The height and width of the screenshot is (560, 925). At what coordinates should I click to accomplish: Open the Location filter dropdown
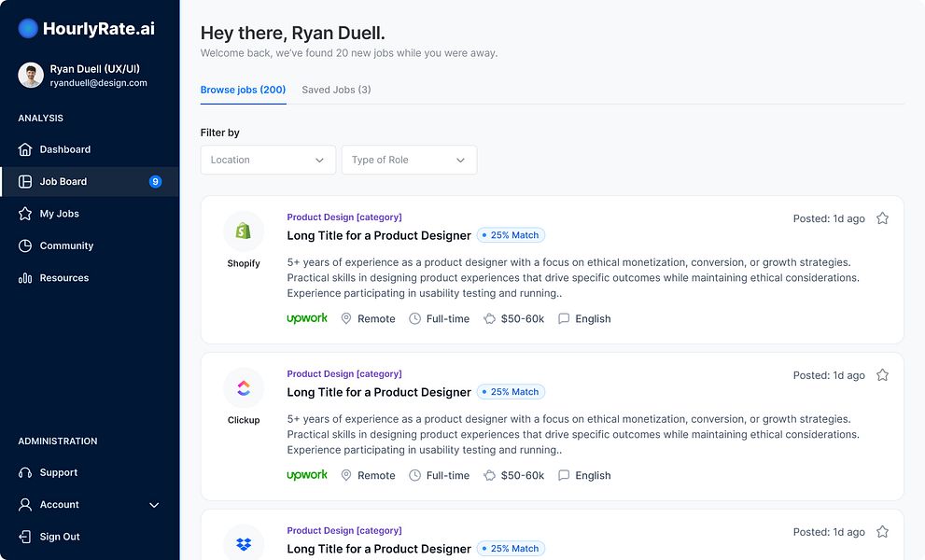(x=268, y=160)
